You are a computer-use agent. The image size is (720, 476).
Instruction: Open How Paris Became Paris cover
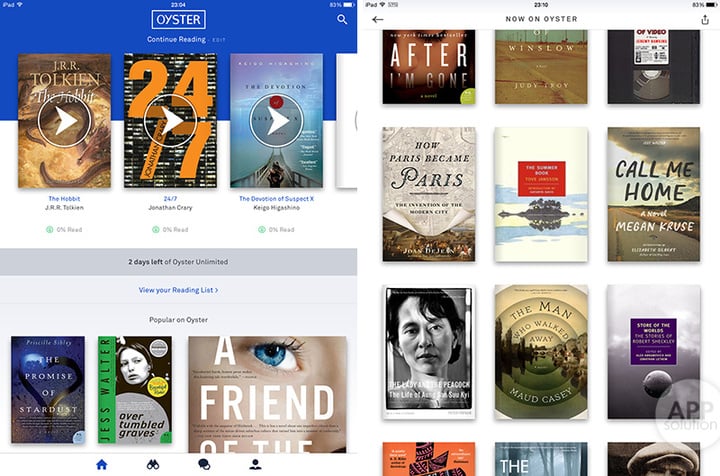click(428, 195)
